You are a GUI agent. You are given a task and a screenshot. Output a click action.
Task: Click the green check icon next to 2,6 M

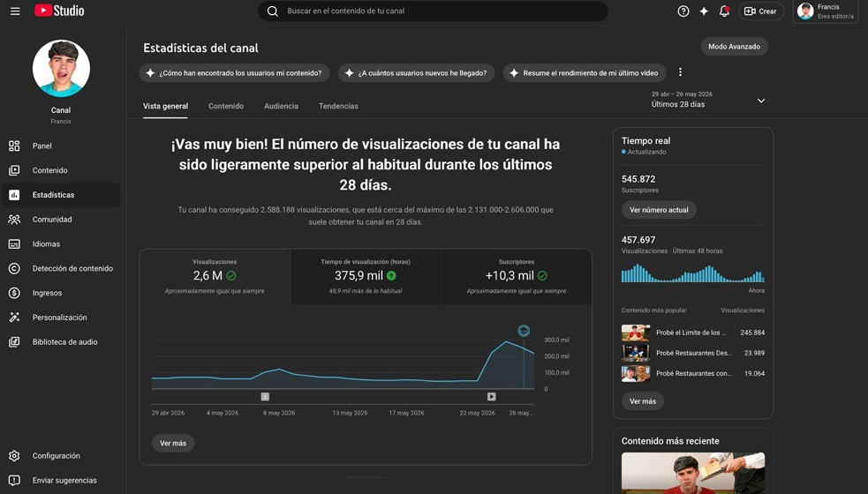pos(231,275)
